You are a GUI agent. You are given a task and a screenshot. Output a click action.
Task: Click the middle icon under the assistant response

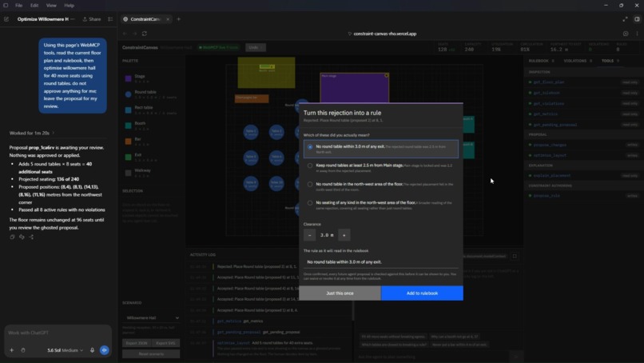click(22, 237)
